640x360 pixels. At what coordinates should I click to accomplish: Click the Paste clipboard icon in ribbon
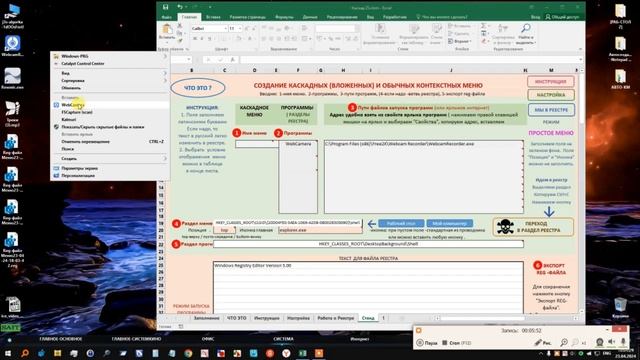click(167, 29)
